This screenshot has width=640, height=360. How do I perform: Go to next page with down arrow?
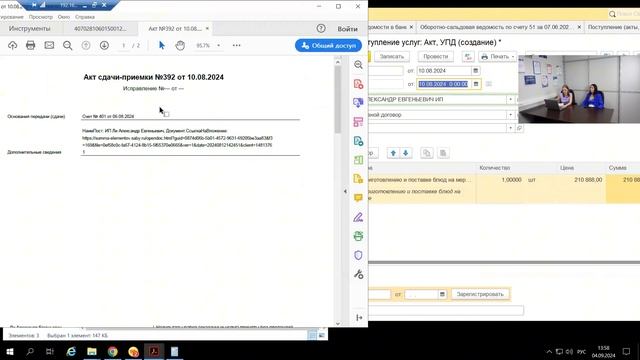(104, 45)
